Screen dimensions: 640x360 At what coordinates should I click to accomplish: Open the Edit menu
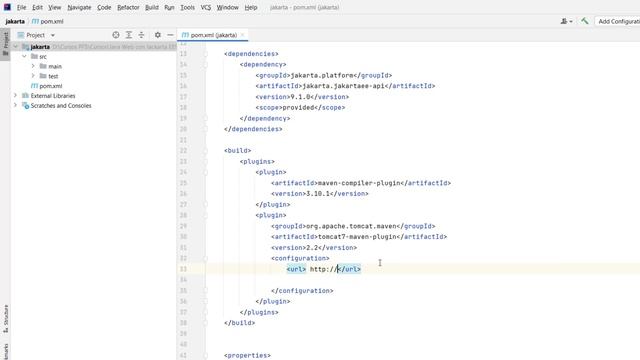coord(37,7)
